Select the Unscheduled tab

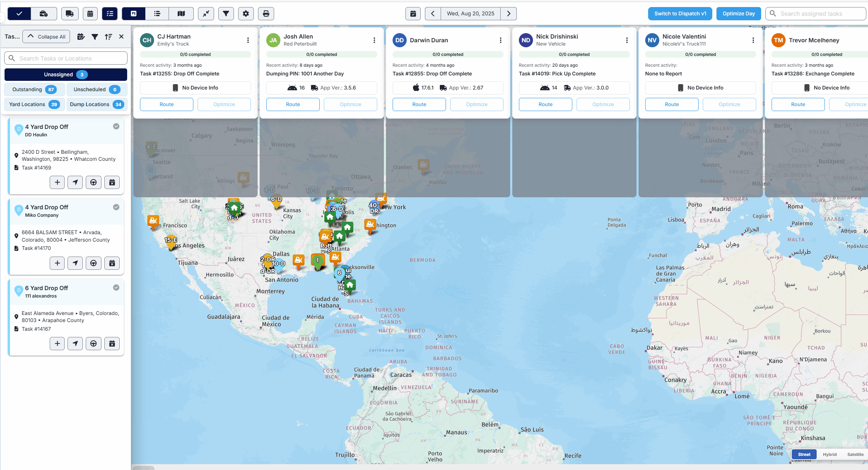coord(97,90)
